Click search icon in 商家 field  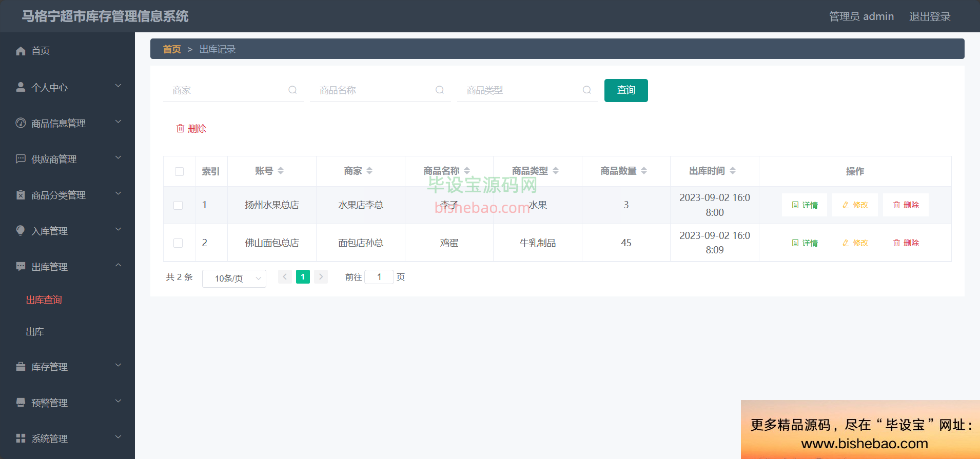click(x=292, y=90)
